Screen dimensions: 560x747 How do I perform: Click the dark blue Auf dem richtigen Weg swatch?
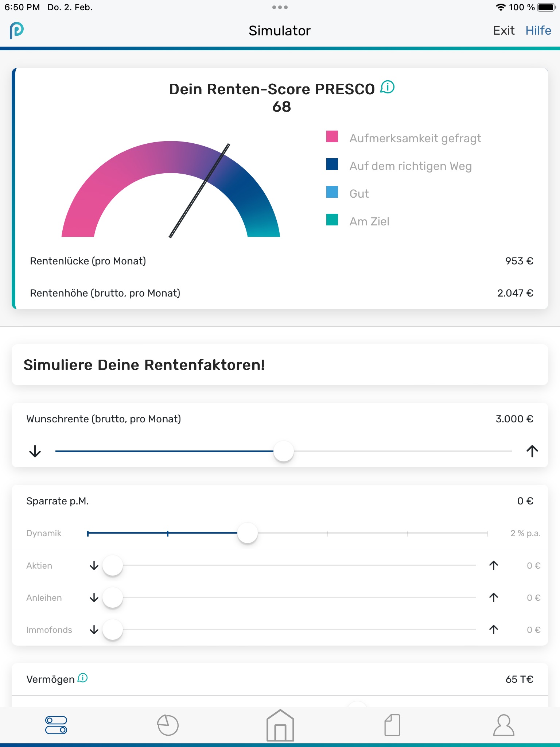(x=332, y=164)
